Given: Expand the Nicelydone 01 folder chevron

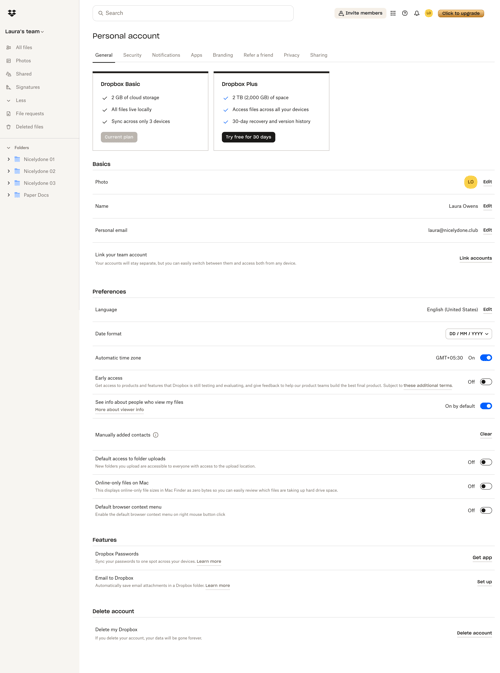Looking at the screenshot, I should pos(9,159).
